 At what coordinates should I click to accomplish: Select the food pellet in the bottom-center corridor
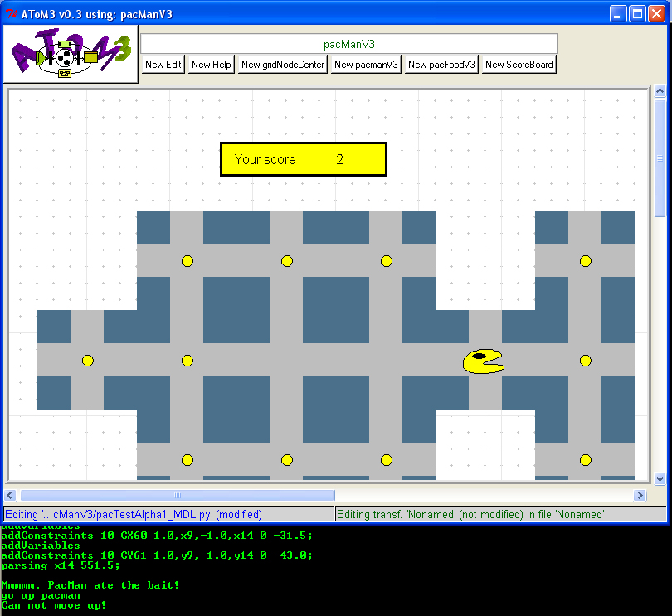(x=286, y=460)
